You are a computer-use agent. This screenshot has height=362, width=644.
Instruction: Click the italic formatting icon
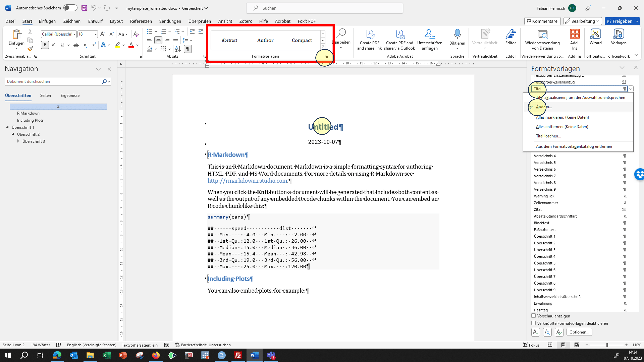click(x=54, y=45)
